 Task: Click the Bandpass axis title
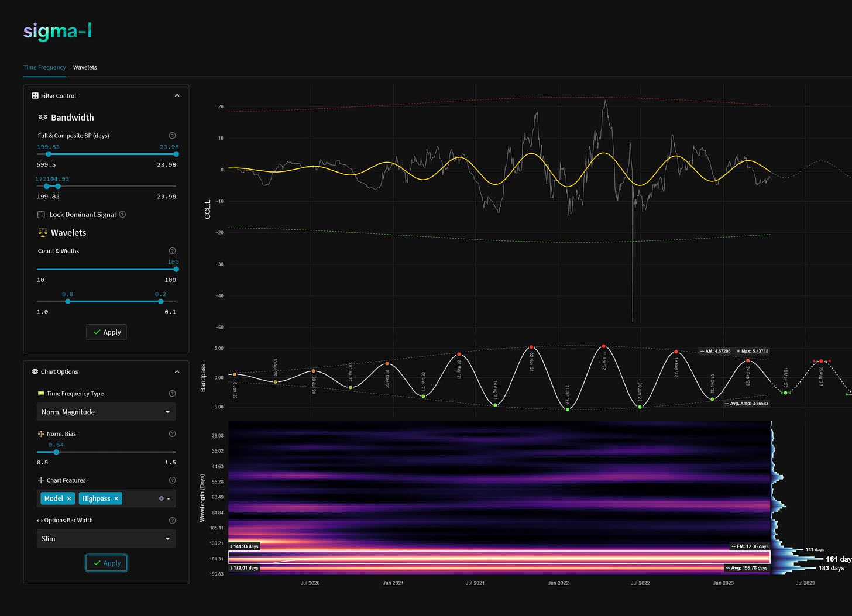pyautogui.click(x=204, y=377)
